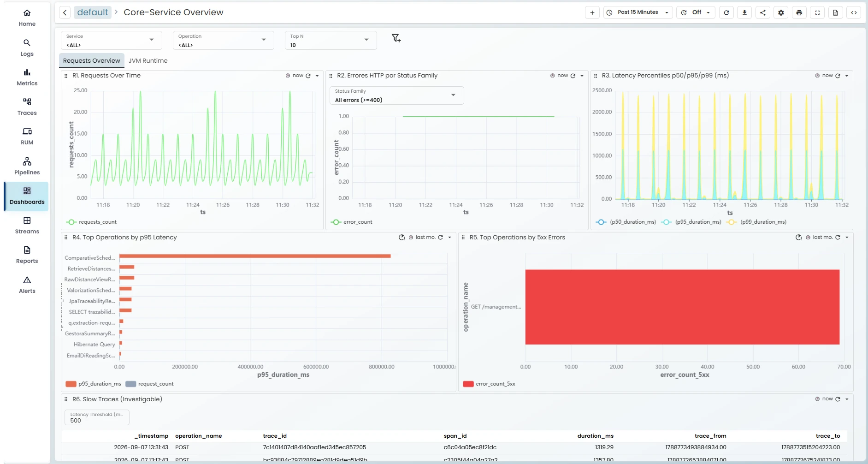Go to Metrics in the sidebar
868x464 pixels.
27,77
